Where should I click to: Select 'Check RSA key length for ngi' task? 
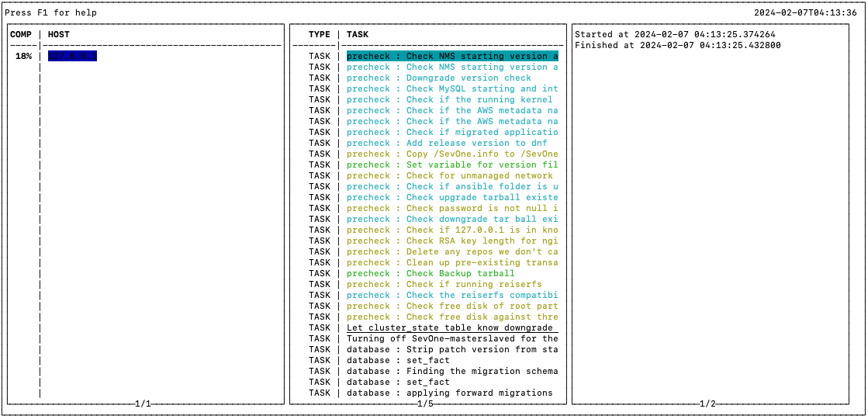coord(452,241)
